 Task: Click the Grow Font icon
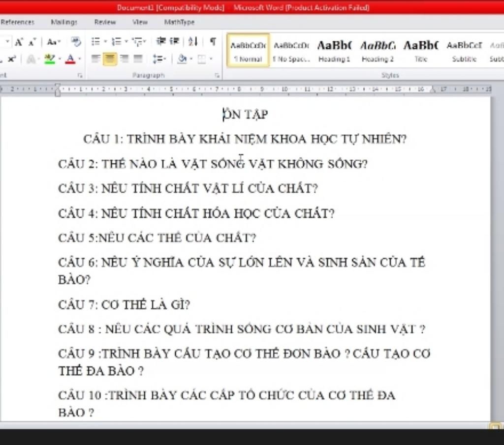[x=19, y=42]
